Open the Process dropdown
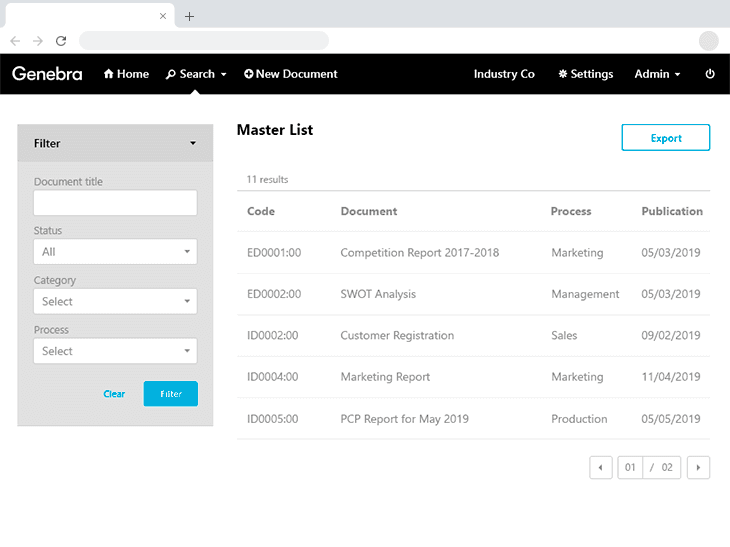 coord(115,351)
